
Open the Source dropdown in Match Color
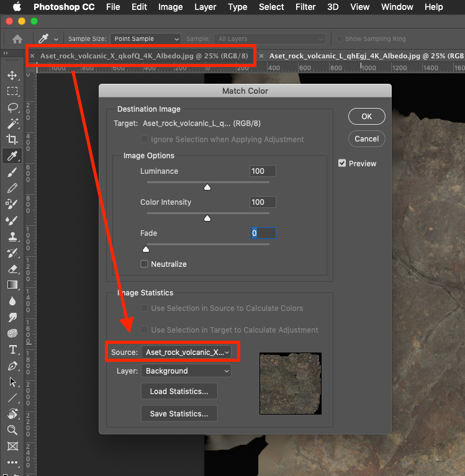point(186,352)
